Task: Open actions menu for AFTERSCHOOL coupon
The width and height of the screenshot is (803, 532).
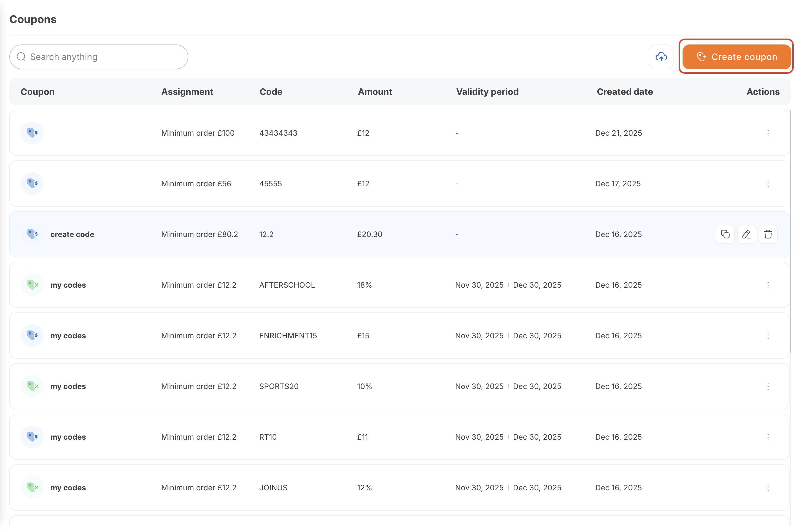Action: click(x=768, y=285)
